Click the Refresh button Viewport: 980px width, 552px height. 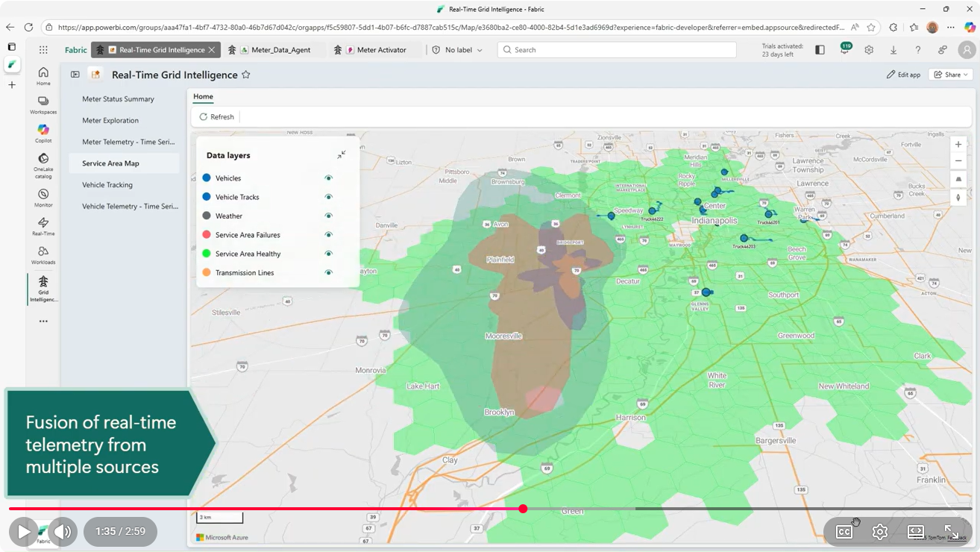pos(216,116)
